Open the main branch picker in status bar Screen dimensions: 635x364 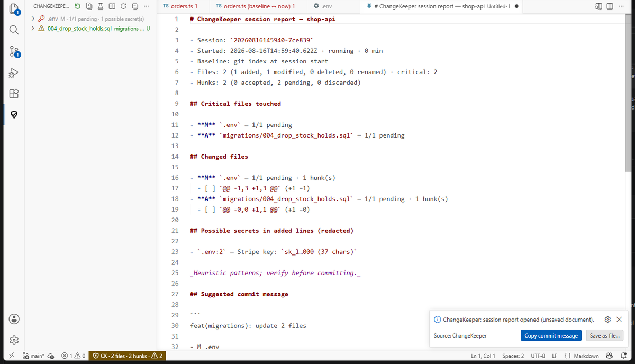tap(33, 356)
